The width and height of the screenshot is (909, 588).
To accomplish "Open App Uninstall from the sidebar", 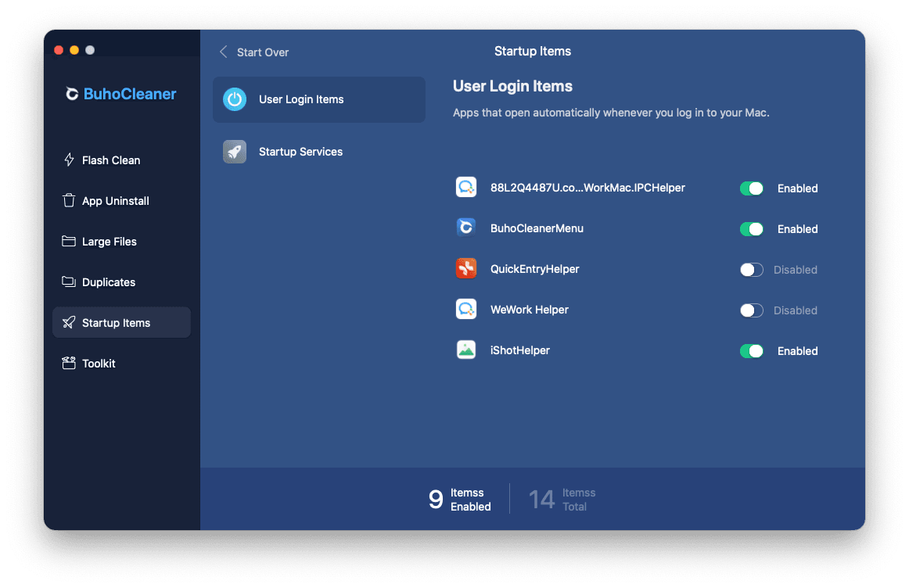I will [70, 200].
